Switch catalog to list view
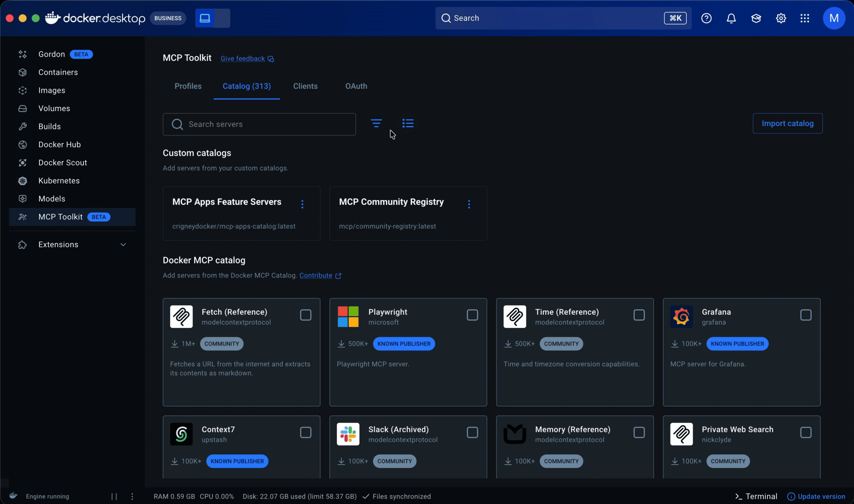This screenshot has height=504, width=854. click(x=408, y=123)
